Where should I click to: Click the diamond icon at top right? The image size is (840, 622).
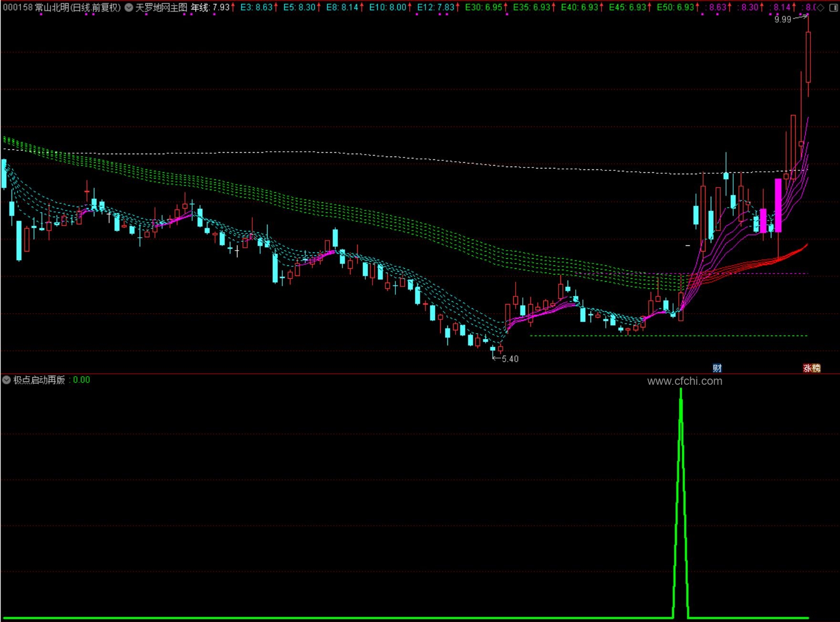[820, 8]
